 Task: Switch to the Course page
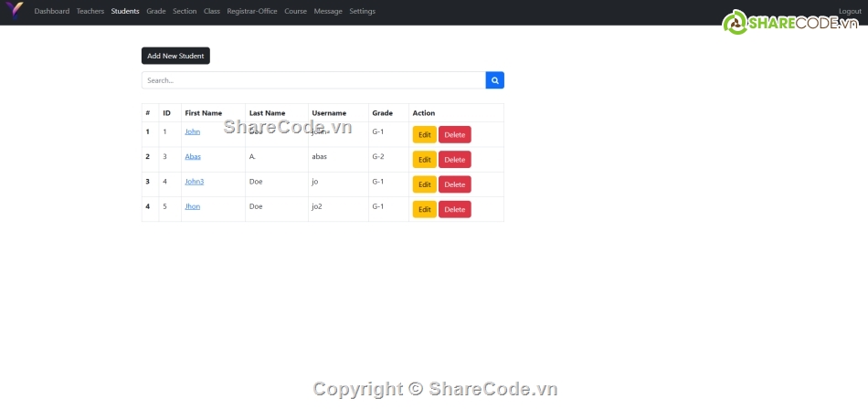295,12
